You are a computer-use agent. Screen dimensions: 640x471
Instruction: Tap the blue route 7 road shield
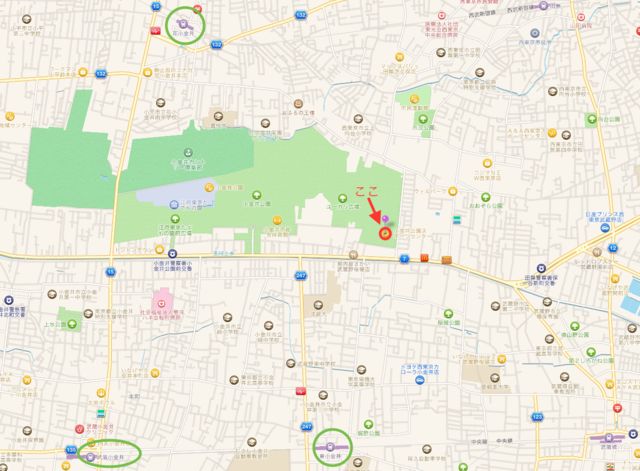pyautogui.click(x=405, y=258)
